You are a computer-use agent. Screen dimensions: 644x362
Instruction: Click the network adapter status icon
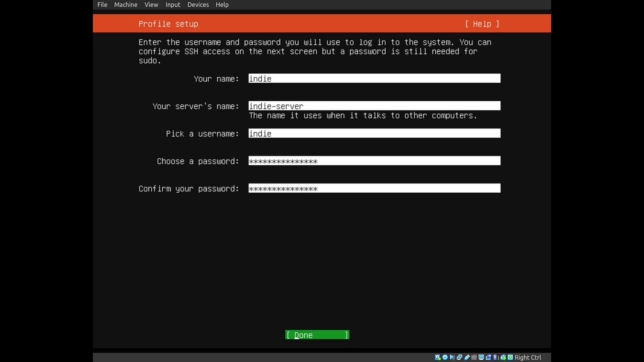pos(460,357)
